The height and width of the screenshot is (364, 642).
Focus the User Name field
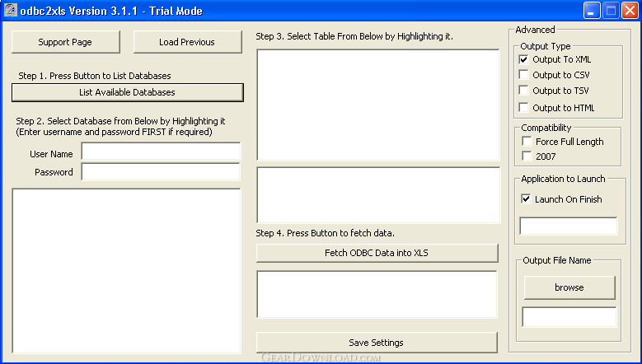tap(161, 151)
